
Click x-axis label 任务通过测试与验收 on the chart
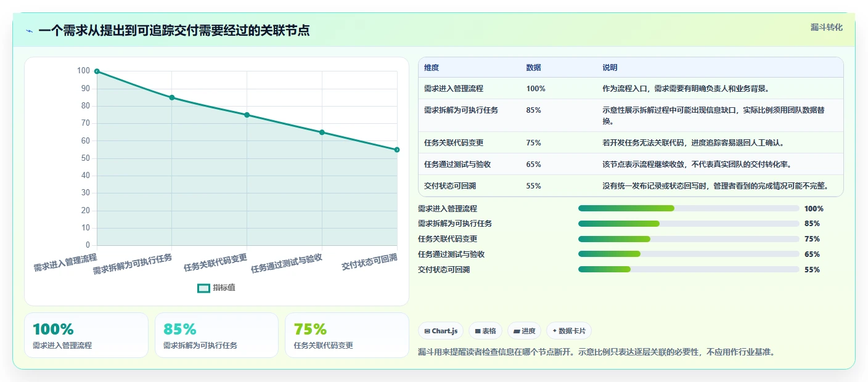[287, 263]
